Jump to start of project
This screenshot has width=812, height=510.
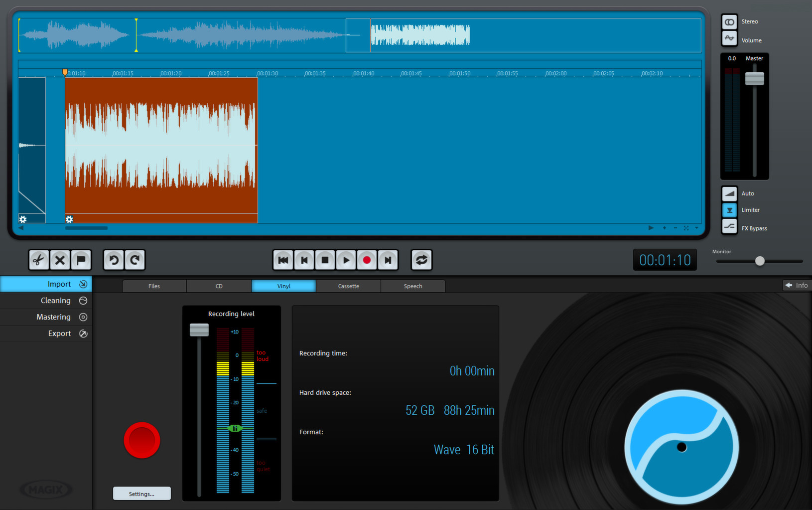283,260
